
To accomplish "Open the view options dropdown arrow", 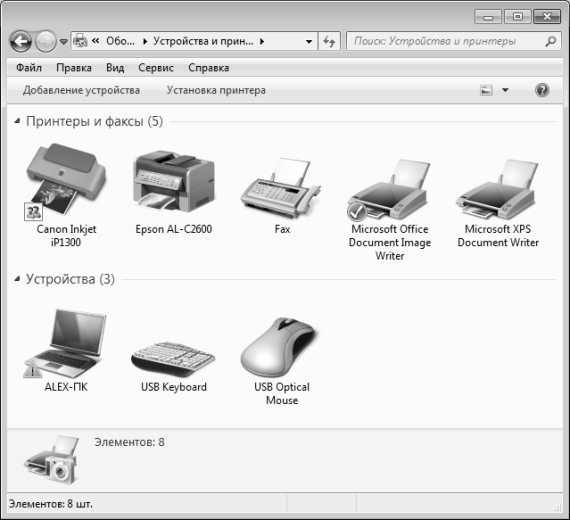I will click(x=505, y=90).
